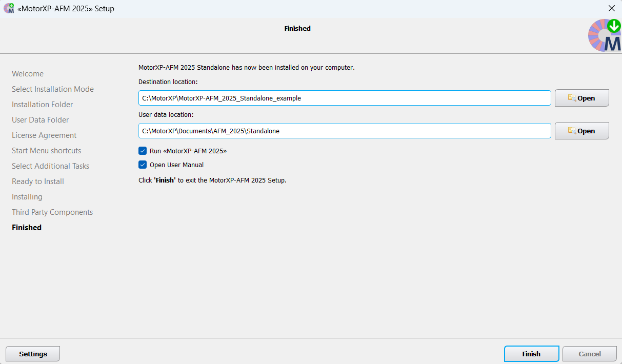Select the Start Menu shortcuts step
This screenshot has width=622, height=364.
tap(47, 151)
